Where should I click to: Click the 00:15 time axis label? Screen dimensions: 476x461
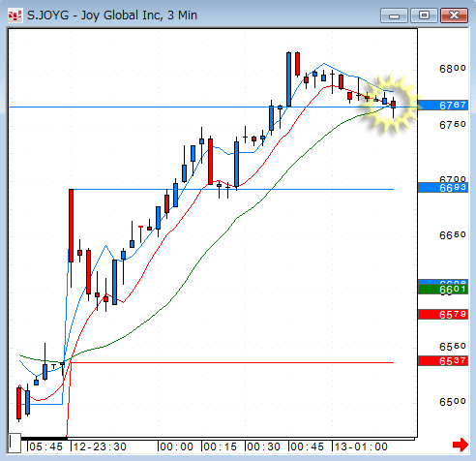[x=221, y=446]
